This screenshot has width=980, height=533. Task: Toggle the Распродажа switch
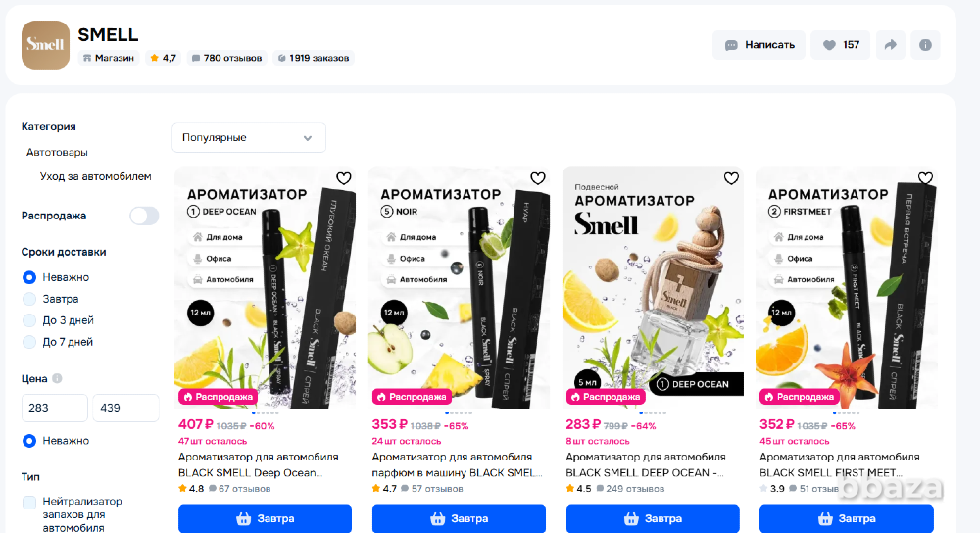click(x=144, y=216)
